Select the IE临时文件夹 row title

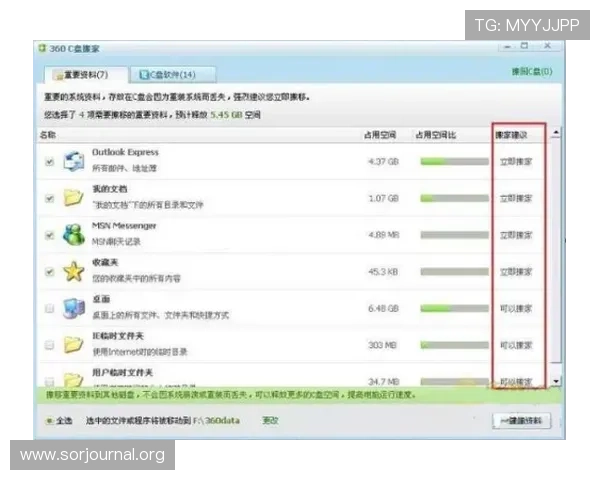click(118, 336)
